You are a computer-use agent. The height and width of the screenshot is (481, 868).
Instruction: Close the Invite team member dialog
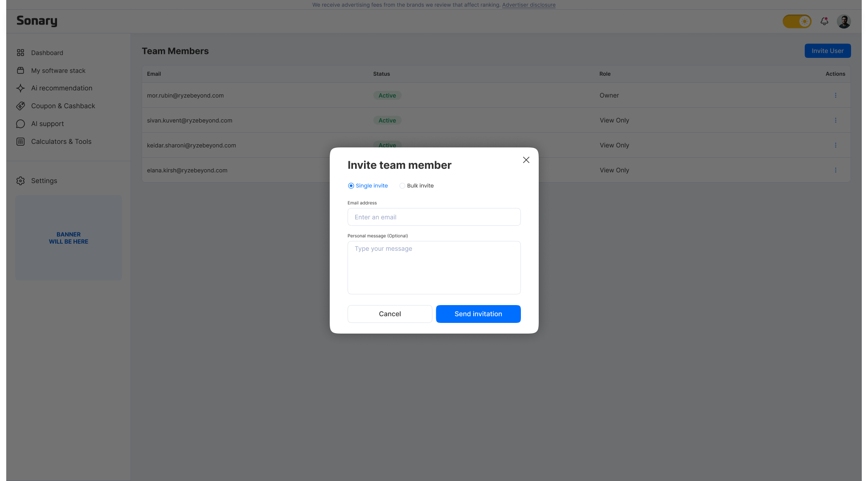click(x=526, y=160)
